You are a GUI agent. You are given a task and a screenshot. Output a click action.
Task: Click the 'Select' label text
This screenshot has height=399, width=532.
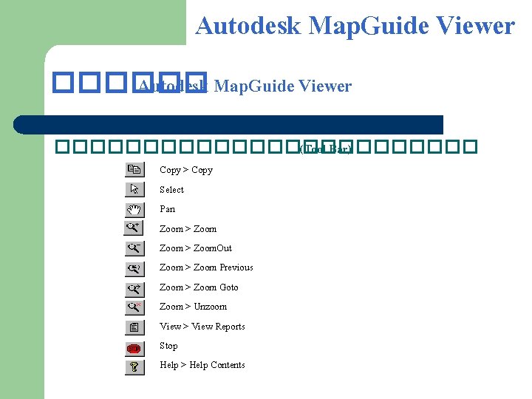tap(171, 190)
